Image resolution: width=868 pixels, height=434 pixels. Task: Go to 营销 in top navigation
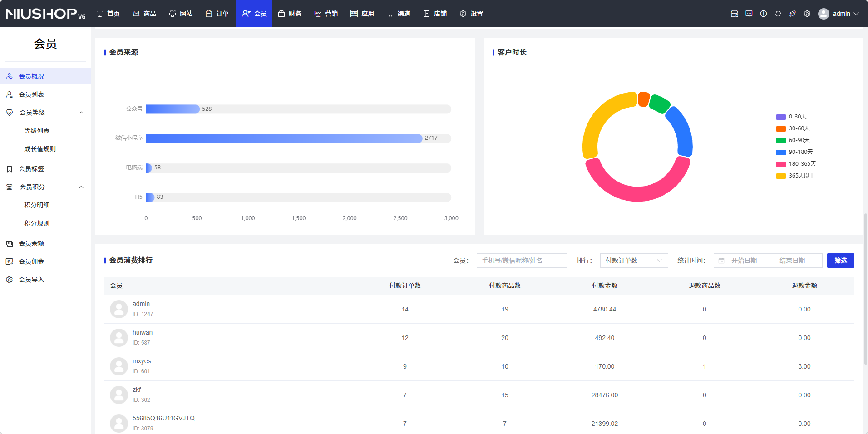[326, 14]
